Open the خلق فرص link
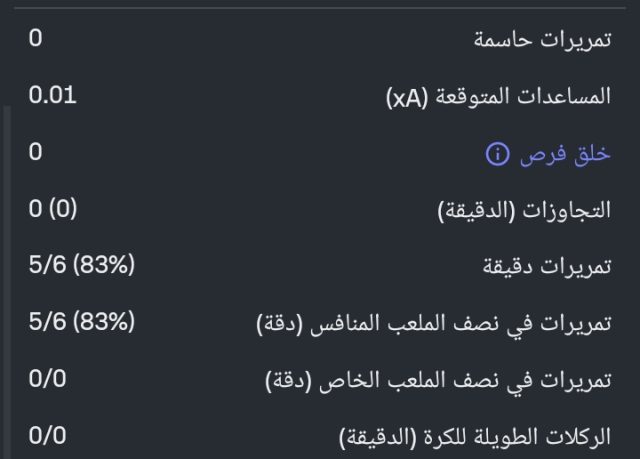 click(x=562, y=154)
